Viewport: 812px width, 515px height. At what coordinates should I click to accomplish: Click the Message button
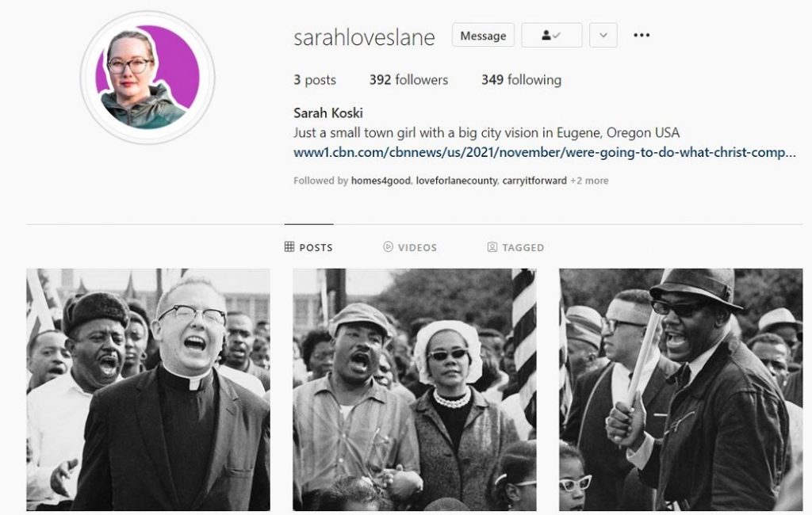(x=483, y=35)
